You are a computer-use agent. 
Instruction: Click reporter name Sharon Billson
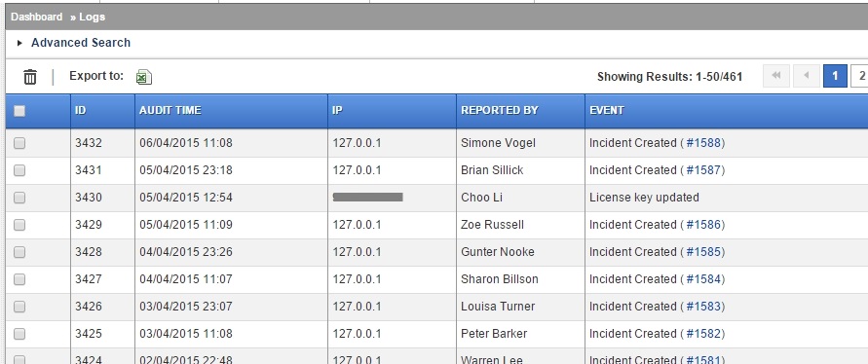pyautogui.click(x=500, y=278)
